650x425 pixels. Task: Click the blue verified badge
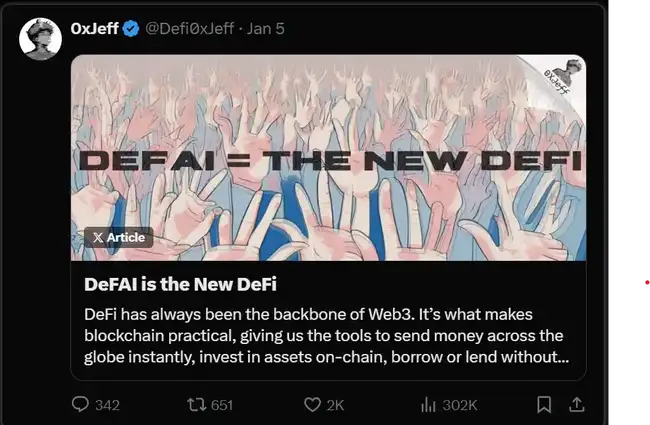[131, 29]
